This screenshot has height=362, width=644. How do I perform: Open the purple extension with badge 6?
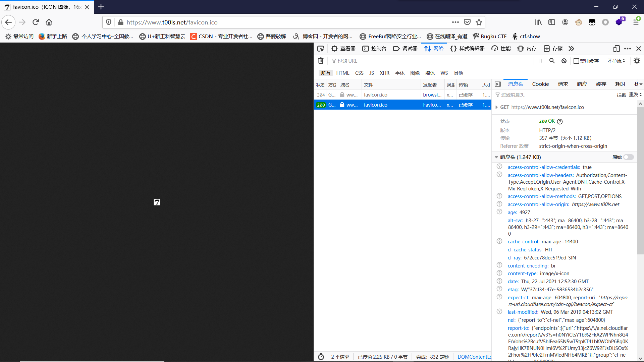tap(620, 22)
